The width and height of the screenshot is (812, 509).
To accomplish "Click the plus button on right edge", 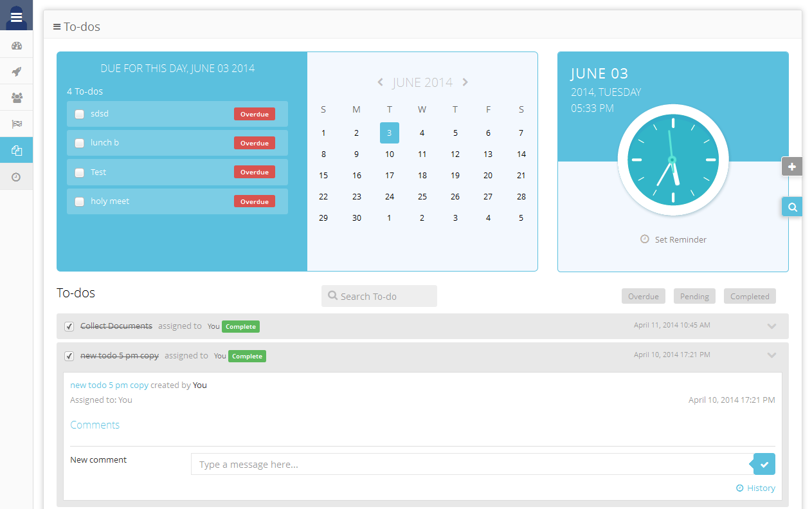I will point(792,167).
